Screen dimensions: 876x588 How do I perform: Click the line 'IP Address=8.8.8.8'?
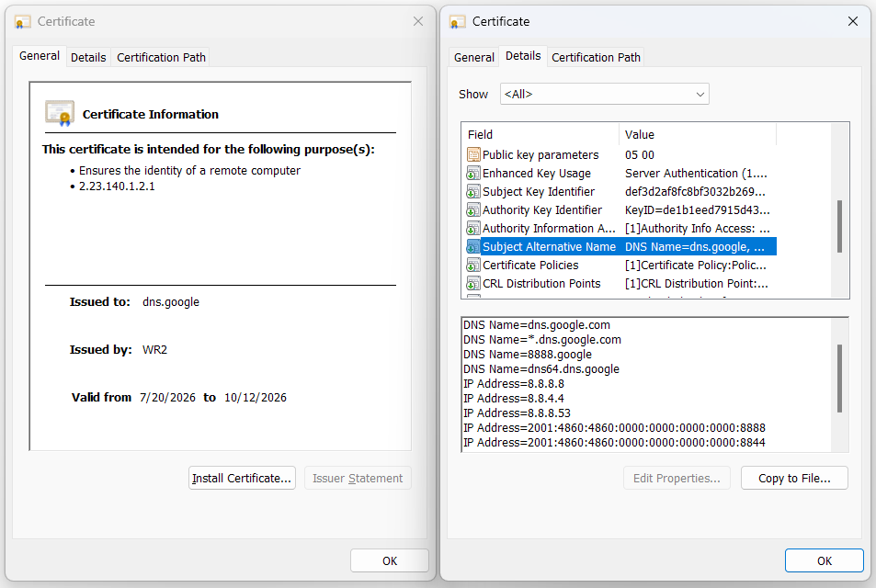coord(514,384)
